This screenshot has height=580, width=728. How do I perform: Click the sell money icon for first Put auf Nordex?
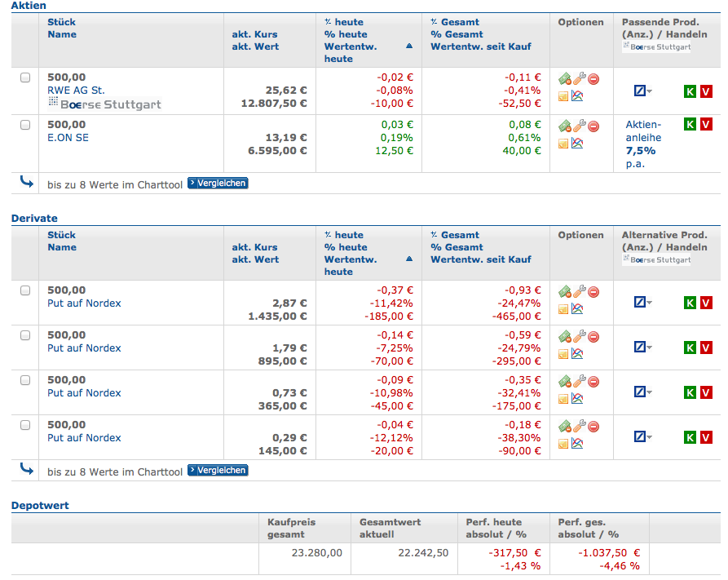tap(563, 290)
